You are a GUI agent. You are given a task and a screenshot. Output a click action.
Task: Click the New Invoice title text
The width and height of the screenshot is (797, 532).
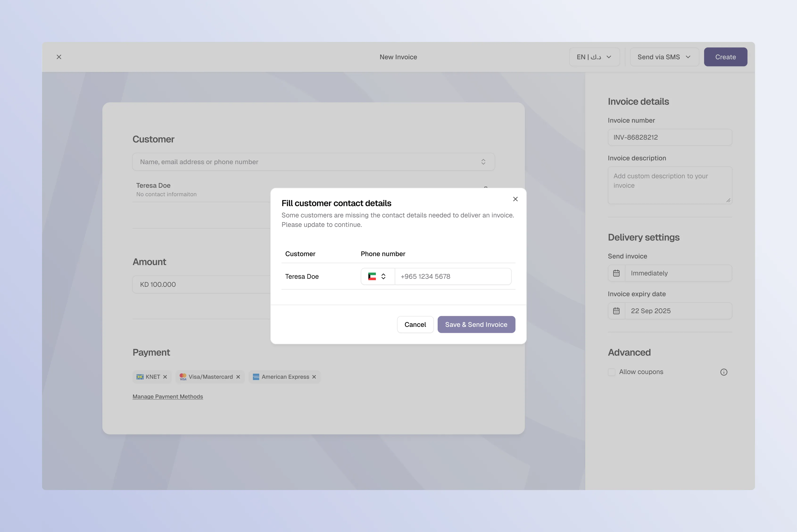pyautogui.click(x=398, y=57)
